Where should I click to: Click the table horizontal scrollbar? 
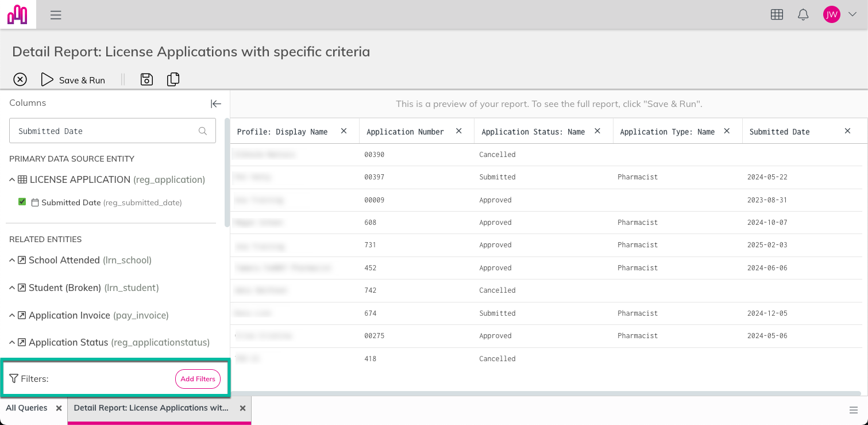click(x=545, y=393)
